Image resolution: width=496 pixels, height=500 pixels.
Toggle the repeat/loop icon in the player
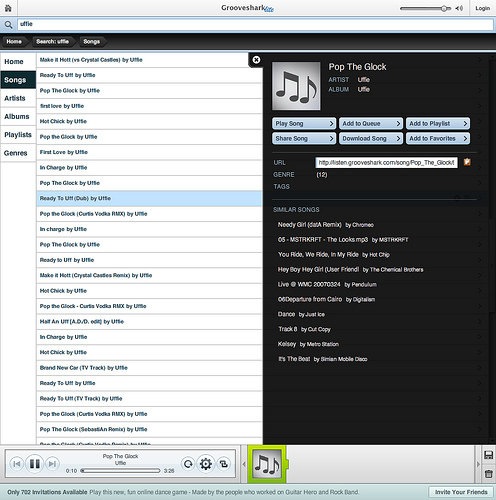coord(188,464)
